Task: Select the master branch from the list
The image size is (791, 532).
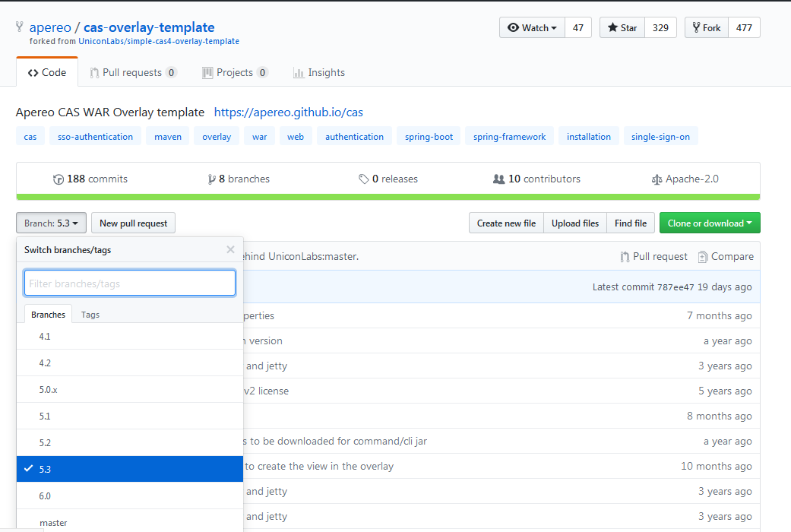Action: click(130, 521)
